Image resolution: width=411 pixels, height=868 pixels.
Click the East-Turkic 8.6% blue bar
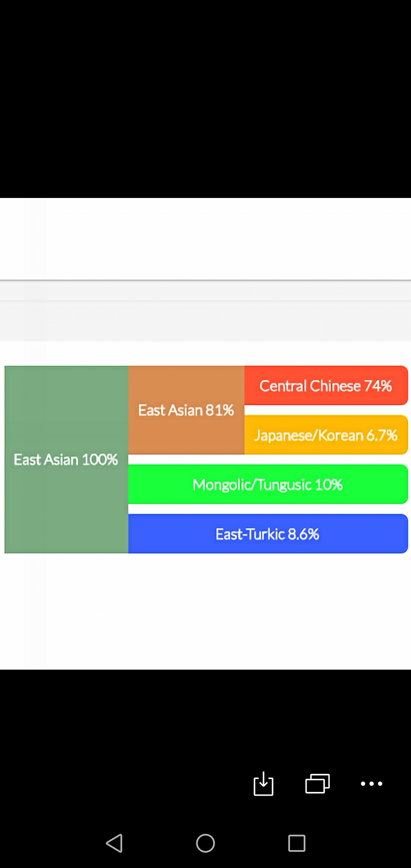[x=268, y=534]
